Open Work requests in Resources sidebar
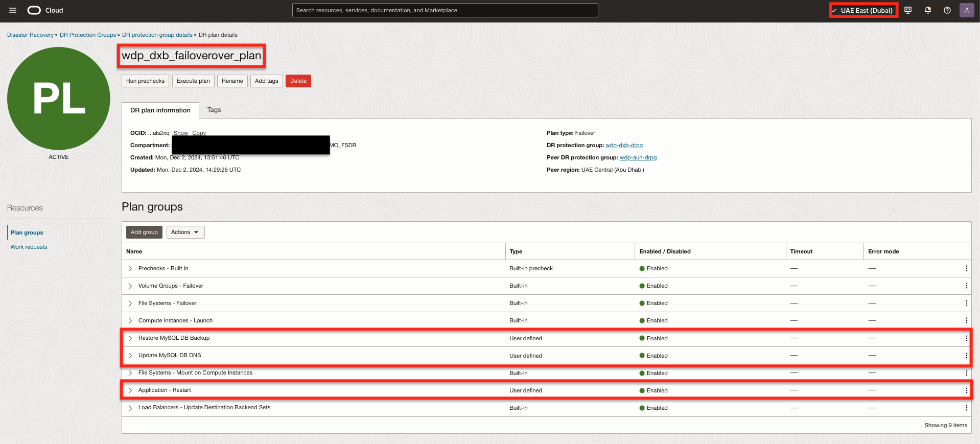The width and height of the screenshot is (980, 444). (x=29, y=247)
